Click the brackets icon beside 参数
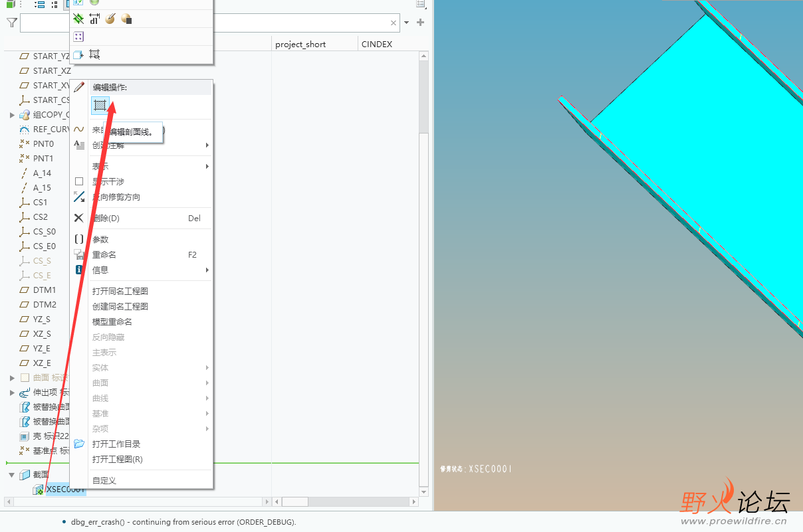Viewport: 803px width, 532px height. pos(79,239)
